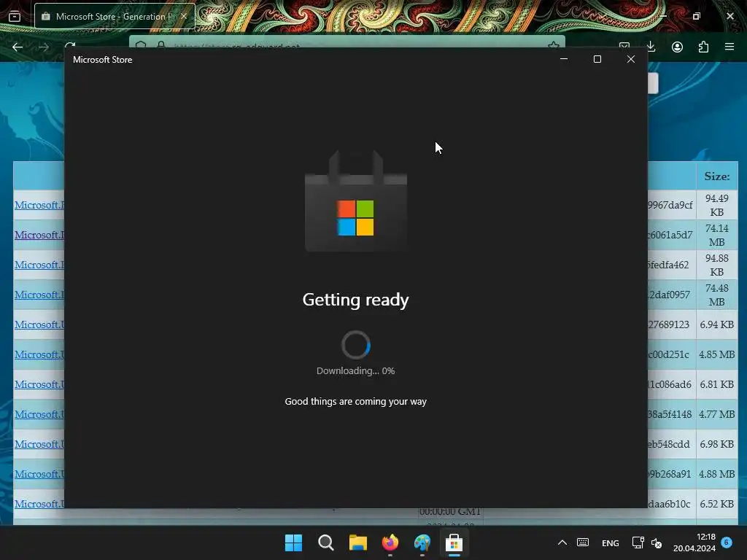Open Microsoft link in 4.88 MB row
Screen dimensions: 747x560
(x=39, y=474)
